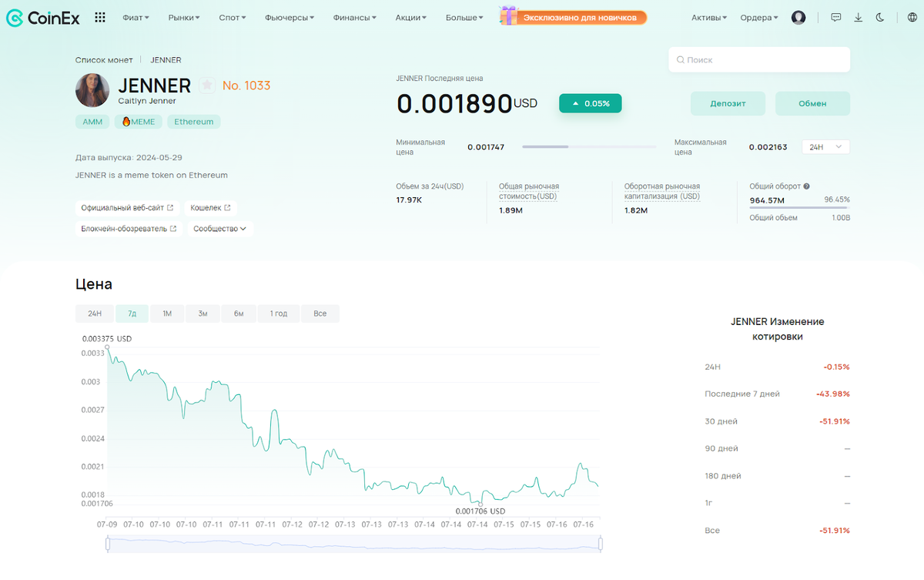Click the 17.97K volume value
This screenshot has width=924, height=580.
(x=409, y=200)
